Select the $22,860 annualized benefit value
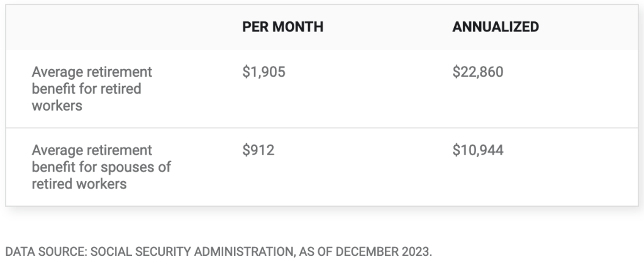644x264 pixels. click(477, 72)
